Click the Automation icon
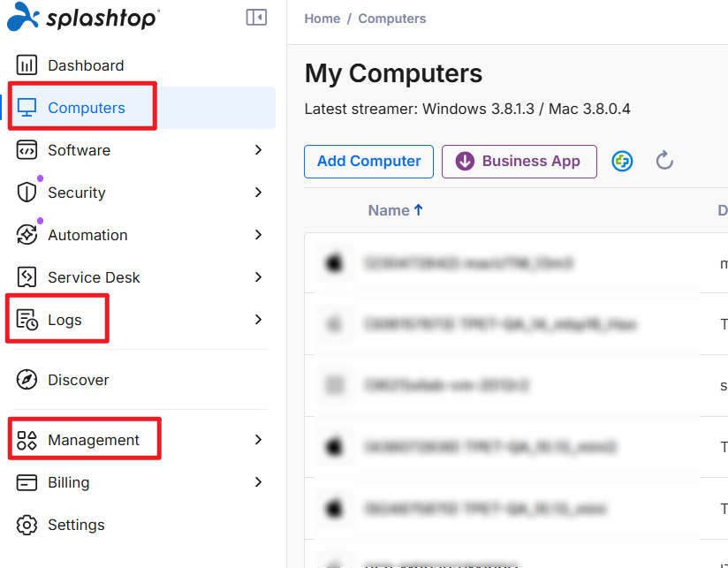Screen dimensions: 728x568 tap(27, 235)
